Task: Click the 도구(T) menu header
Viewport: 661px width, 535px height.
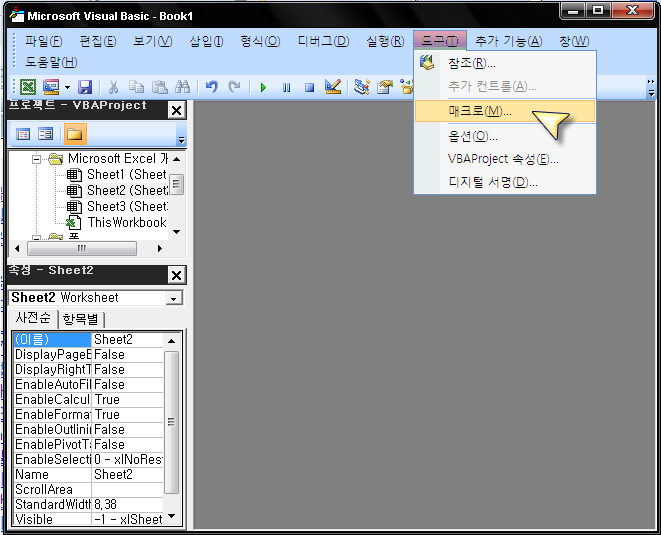Action: click(440, 41)
